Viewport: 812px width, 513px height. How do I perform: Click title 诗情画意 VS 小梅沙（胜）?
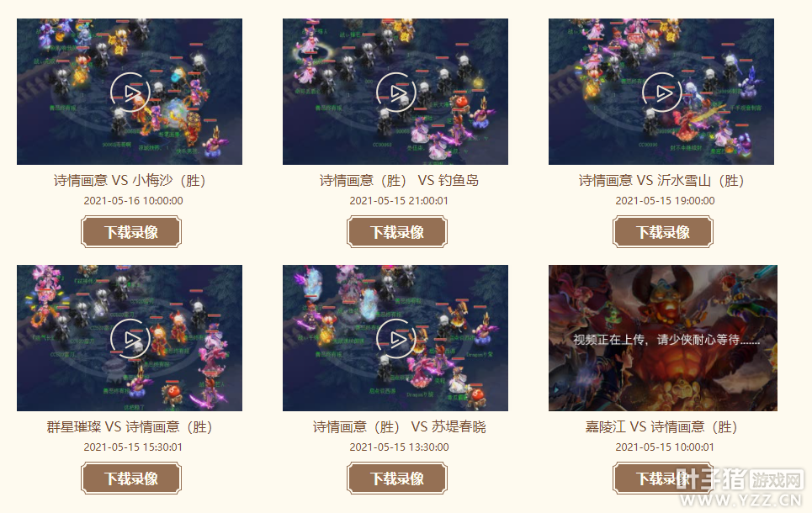pos(130,181)
